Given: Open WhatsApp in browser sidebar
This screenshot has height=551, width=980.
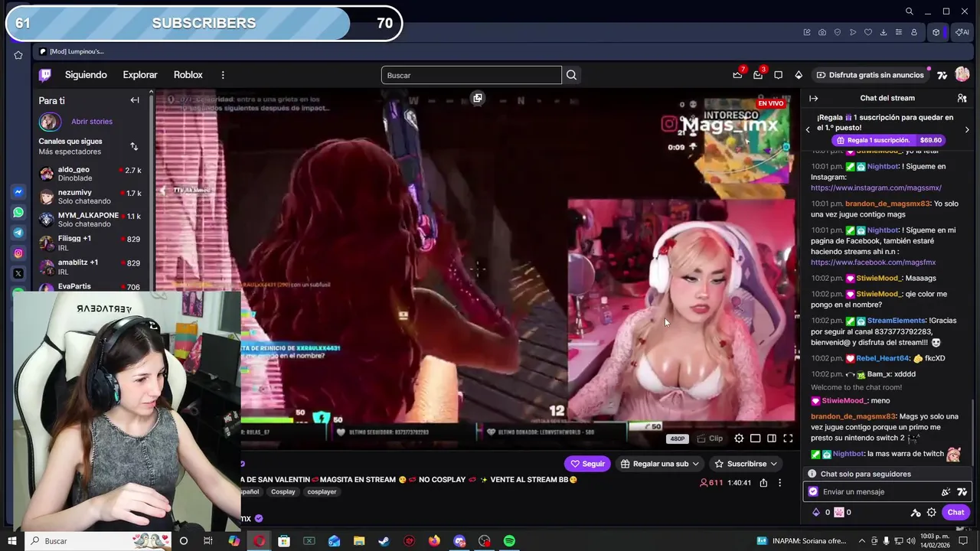Looking at the screenshot, I should point(18,212).
